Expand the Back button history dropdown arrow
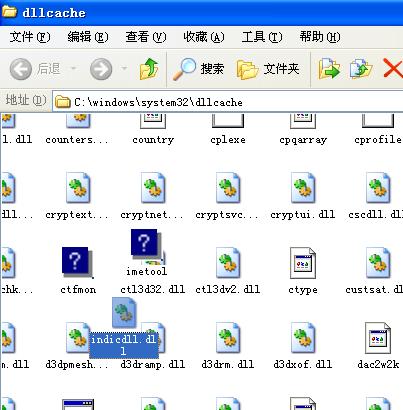 (x=73, y=69)
